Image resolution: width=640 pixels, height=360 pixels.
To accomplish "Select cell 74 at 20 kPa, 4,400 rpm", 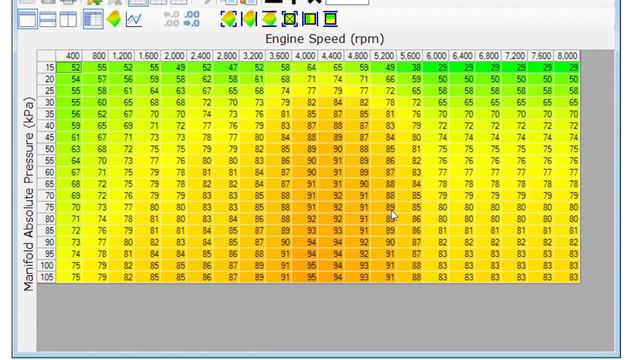I will click(331, 79).
